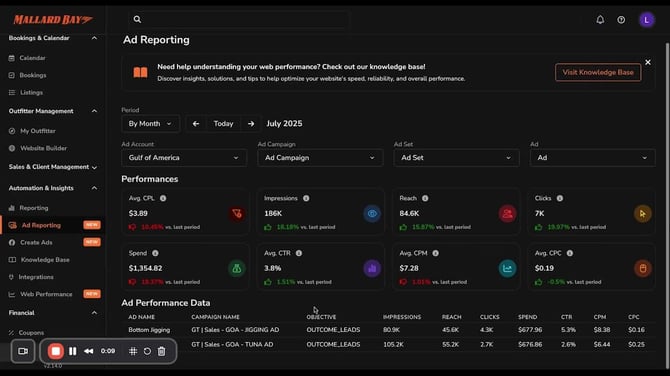
Task: Click the Avg. CPL funnel icon
Action: pos(237,214)
